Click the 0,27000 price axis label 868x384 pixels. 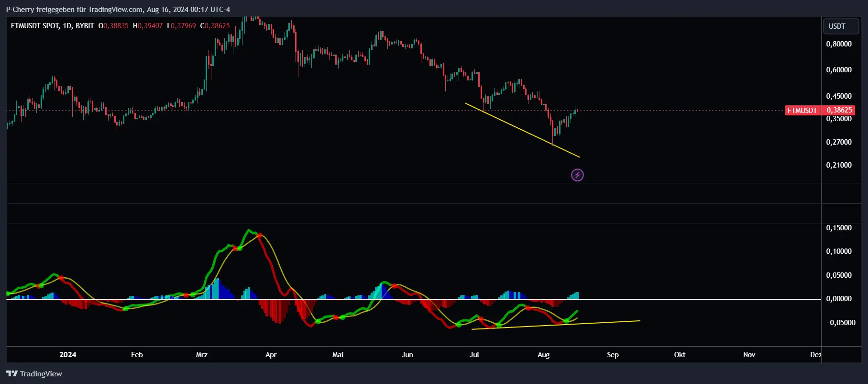pos(839,142)
